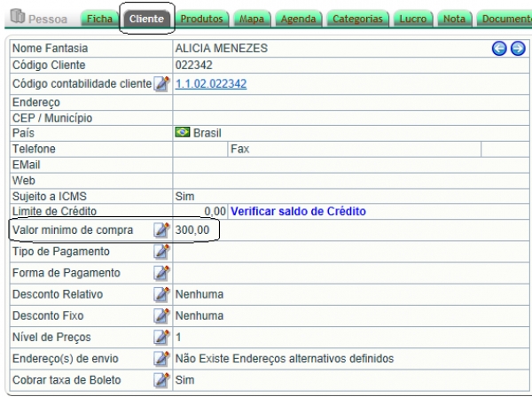Open accounting code link 1.1.02.022342

[211, 83]
